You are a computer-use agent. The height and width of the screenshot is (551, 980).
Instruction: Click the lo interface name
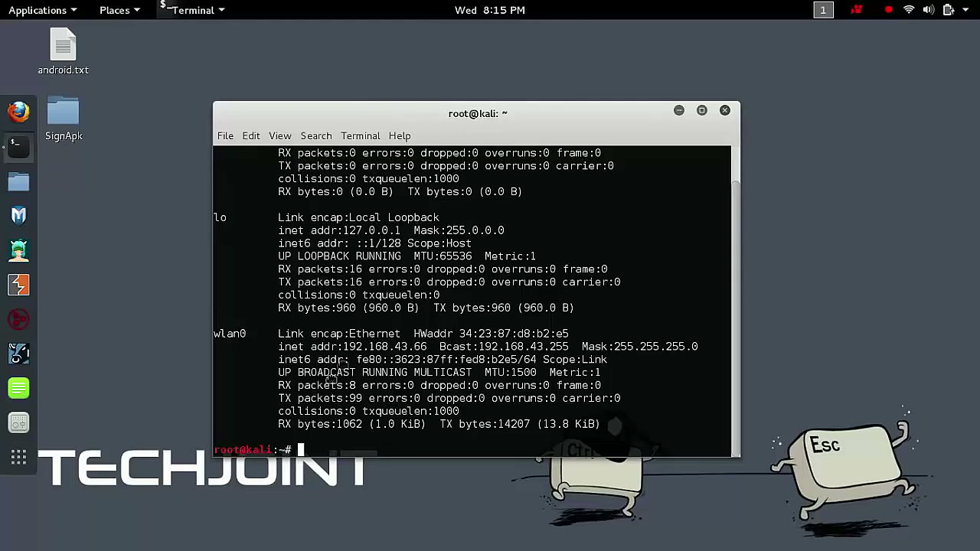220,217
